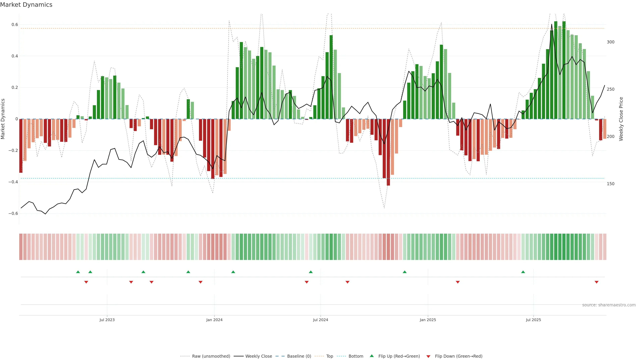Click the flip-down marker just after Jul 2024
The image size is (644, 362).
pyautogui.click(x=347, y=282)
